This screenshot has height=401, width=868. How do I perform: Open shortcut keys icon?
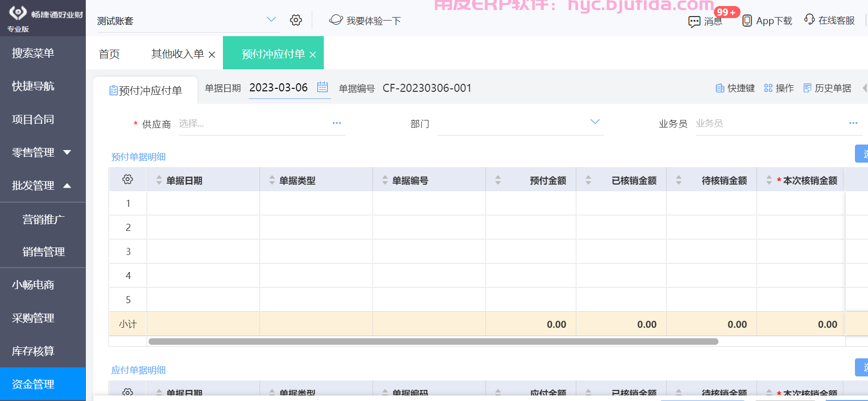pos(720,88)
